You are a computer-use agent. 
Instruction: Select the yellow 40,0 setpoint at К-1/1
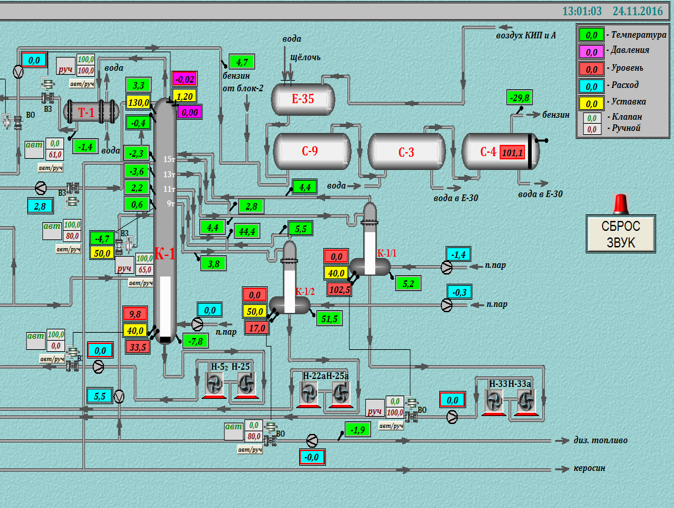[336, 273]
